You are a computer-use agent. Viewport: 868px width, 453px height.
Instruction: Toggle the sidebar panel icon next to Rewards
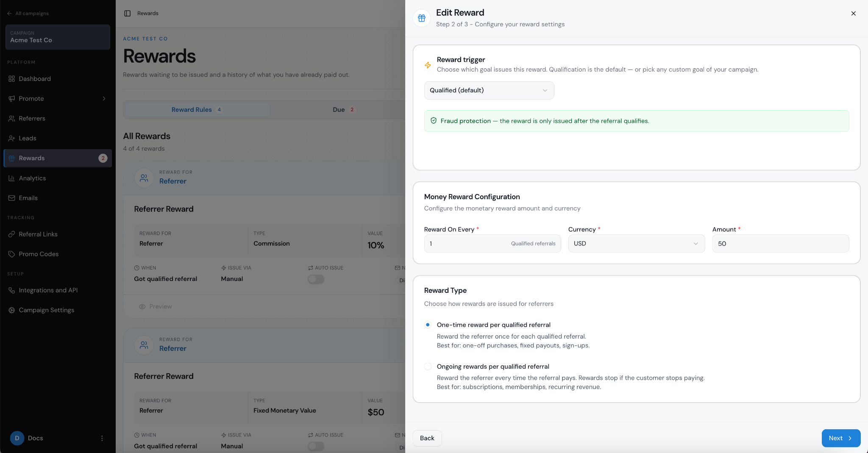[127, 14]
